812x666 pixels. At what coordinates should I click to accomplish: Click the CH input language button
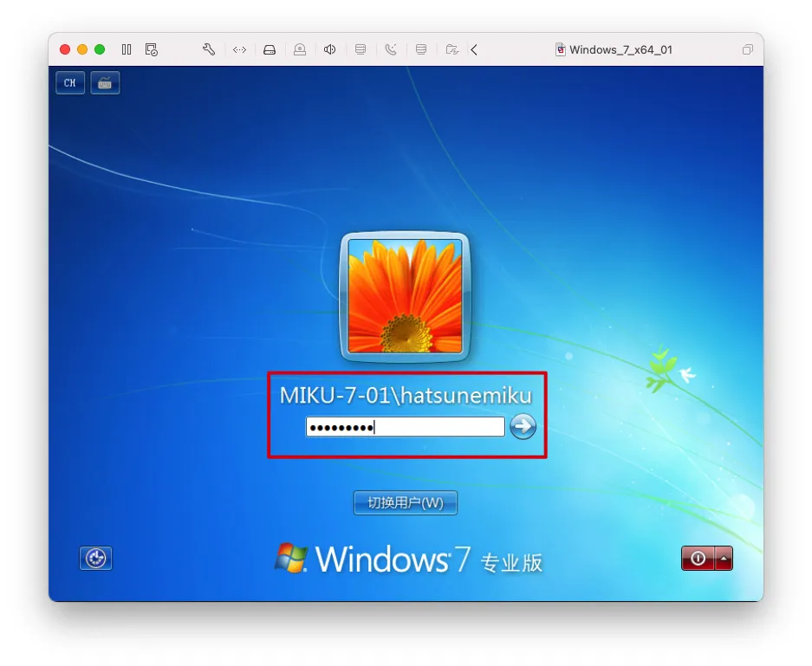tap(70, 83)
